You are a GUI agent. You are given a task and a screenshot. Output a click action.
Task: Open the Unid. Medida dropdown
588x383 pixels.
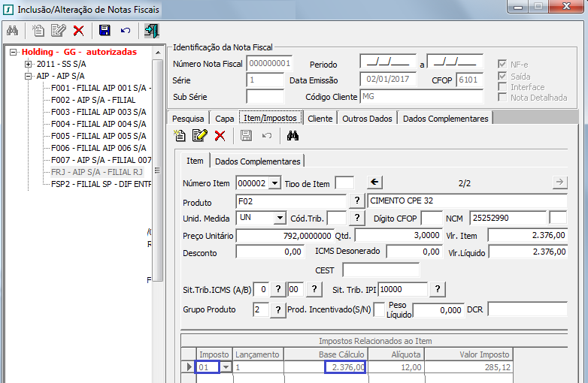coord(279,218)
